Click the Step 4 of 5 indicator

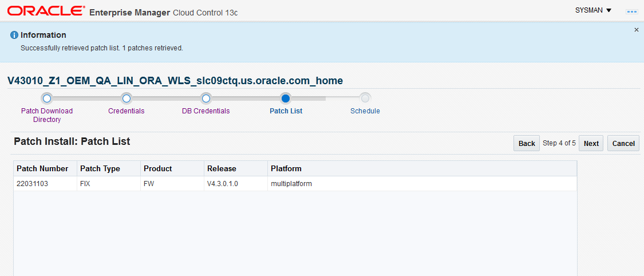tap(559, 143)
